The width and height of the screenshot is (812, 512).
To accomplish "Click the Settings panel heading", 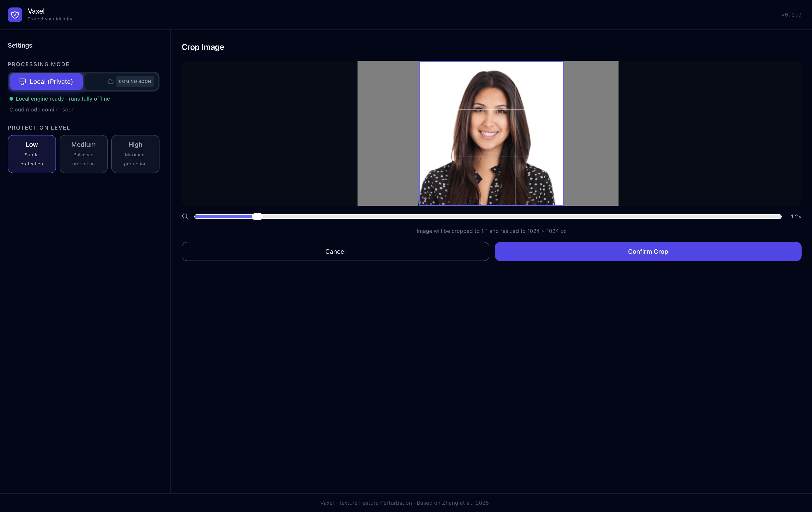I will [20, 46].
